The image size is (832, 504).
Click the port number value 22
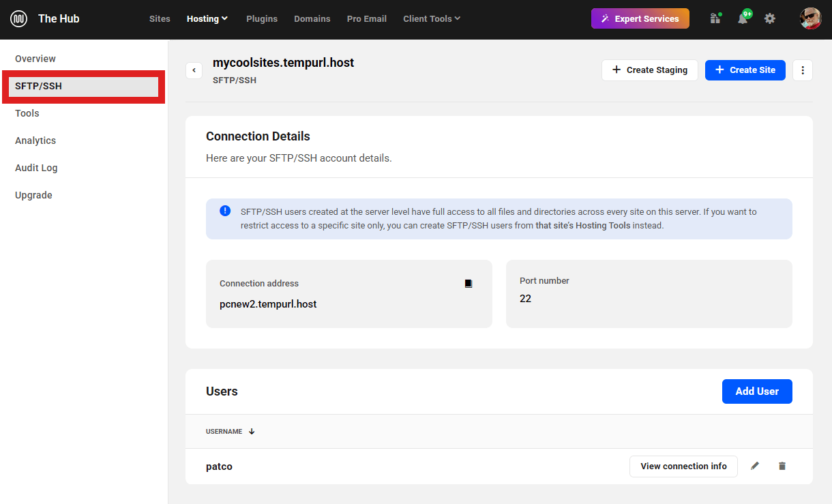pyautogui.click(x=525, y=299)
